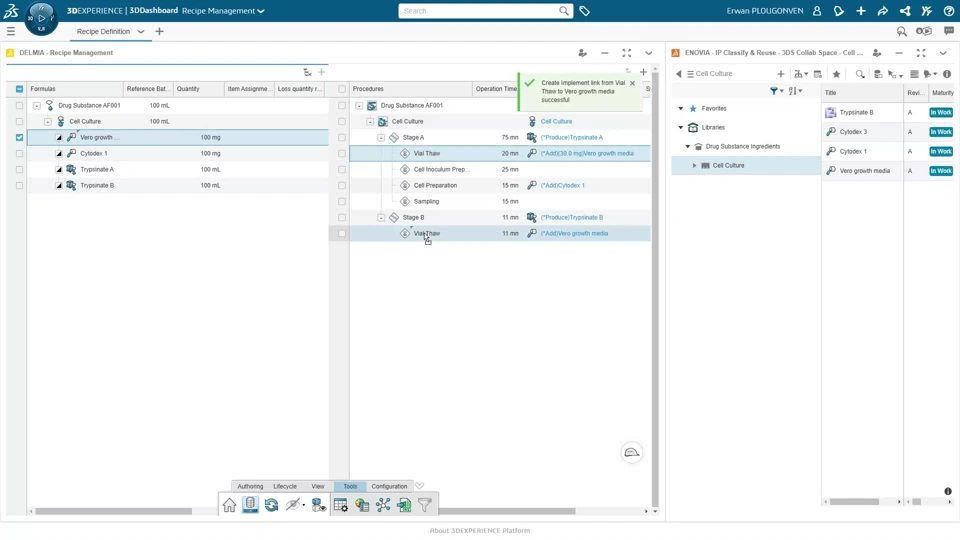
Task: Collapse the Favorites node in ENOVIA tree
Action: pyautogui.click(x=681, y=108)
